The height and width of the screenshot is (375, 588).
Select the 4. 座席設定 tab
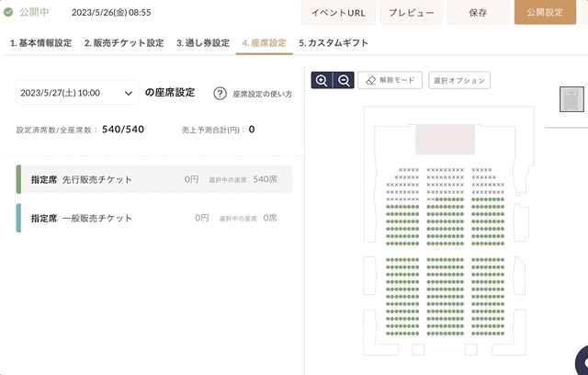tap(264, 43)
